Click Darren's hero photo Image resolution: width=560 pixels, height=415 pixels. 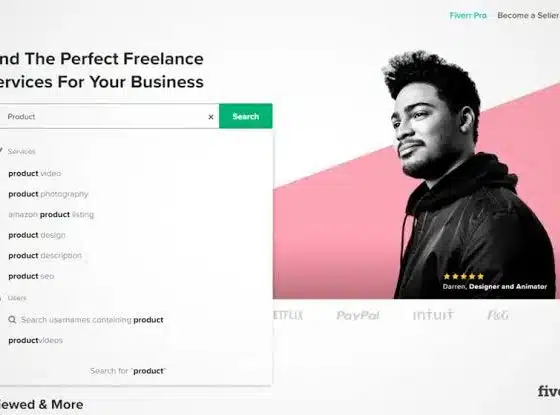point(468,175)
